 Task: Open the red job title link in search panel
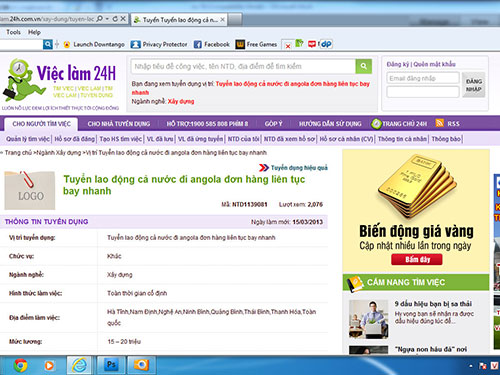[251, 88]
